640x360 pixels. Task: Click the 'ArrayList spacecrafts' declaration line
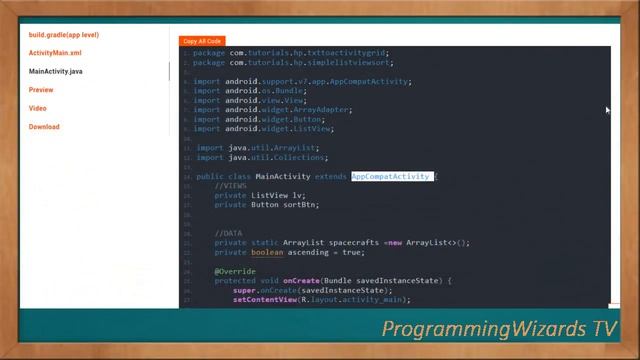(x=342, y=242)
